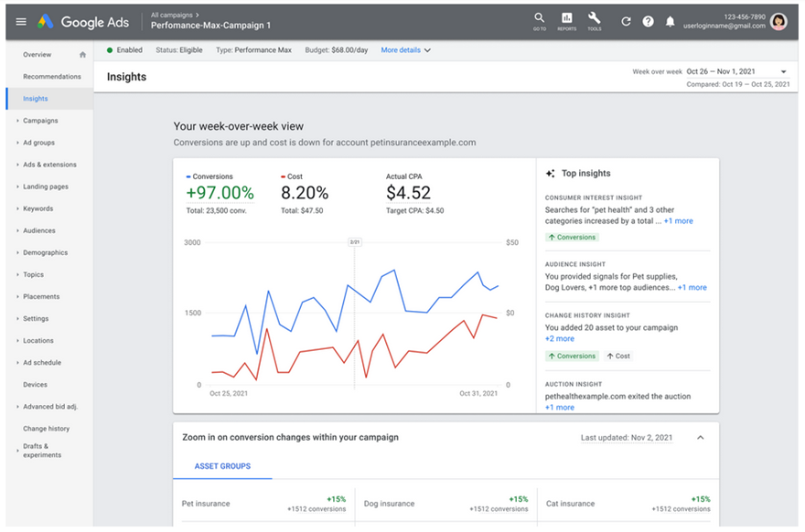Open Change history in the sidebar
The width and height of the screenshot is (805, 532).
[x=46, y=429]
